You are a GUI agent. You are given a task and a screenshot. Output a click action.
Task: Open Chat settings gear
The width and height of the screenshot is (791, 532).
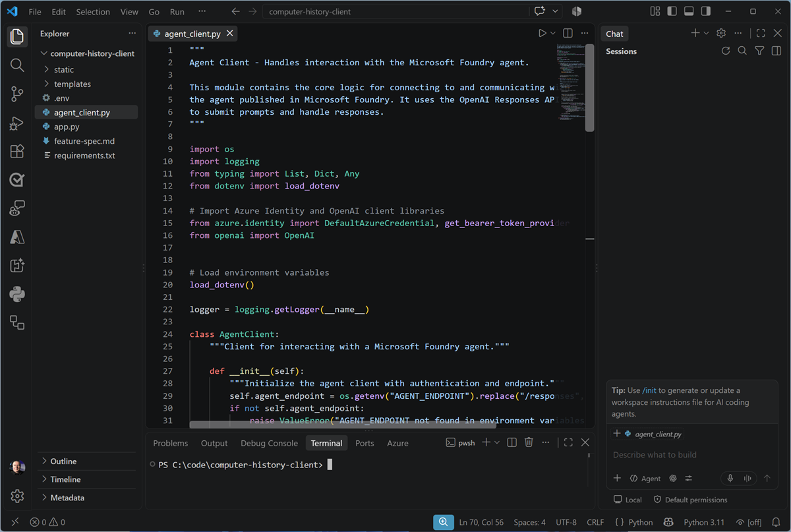721,33
